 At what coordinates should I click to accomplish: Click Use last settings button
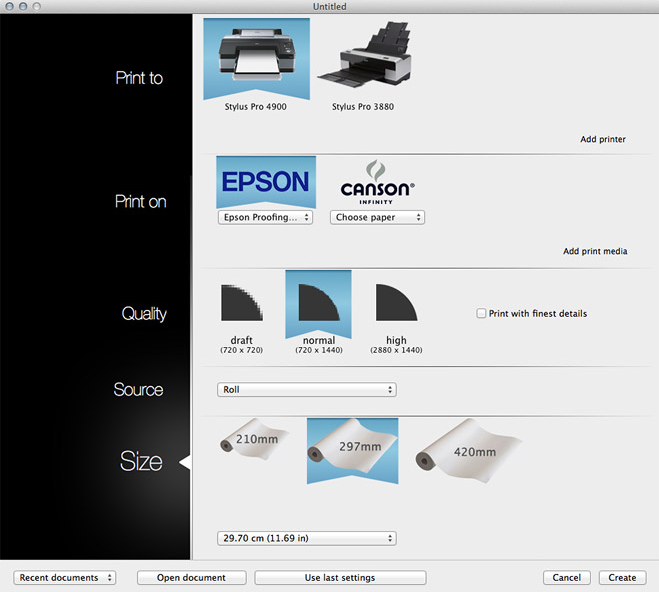(340, 578)
